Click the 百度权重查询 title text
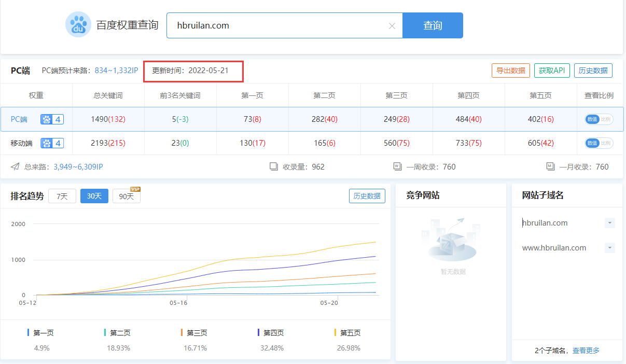Viewport: 626px width, 364px height. [x=128, y=25]
